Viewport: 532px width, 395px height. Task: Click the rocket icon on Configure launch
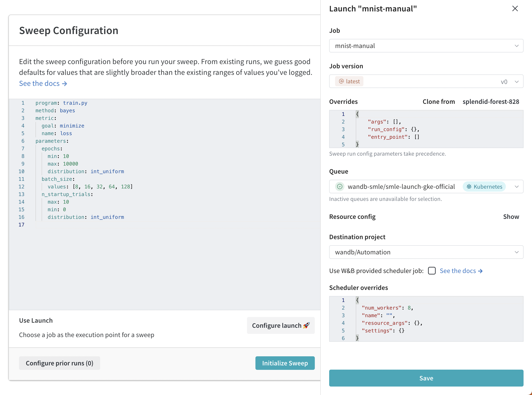[x=306, y=325]
